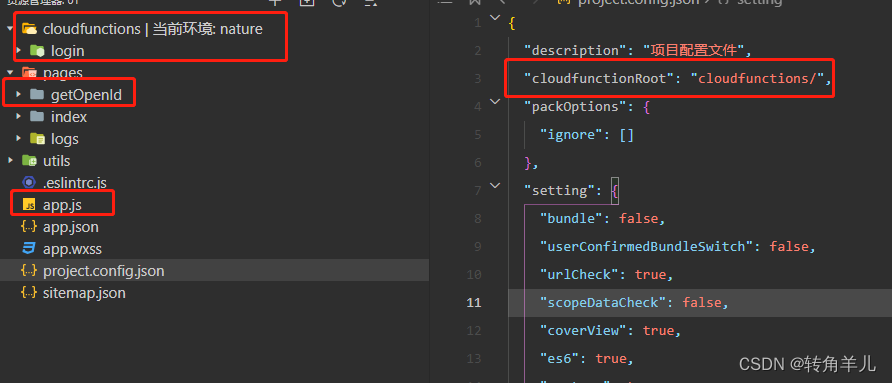This screenshot has width=892, height=383.
Task: Click the "cloudfunctionRoot" key
Action: 599,79
